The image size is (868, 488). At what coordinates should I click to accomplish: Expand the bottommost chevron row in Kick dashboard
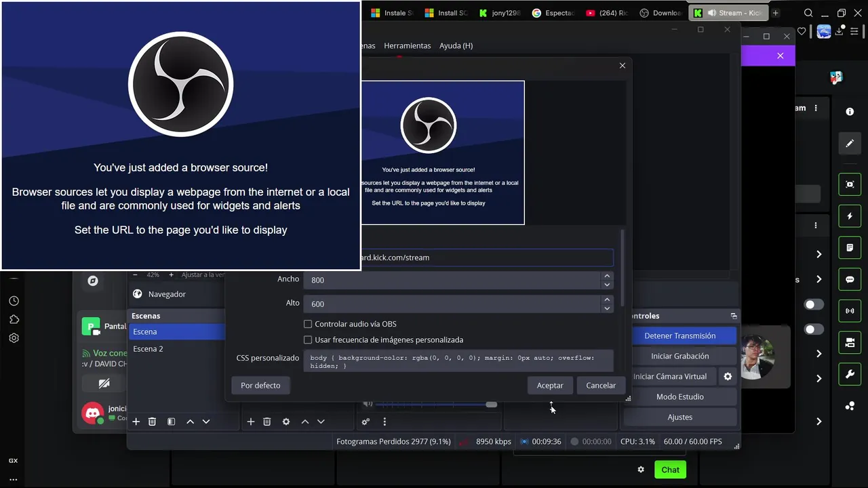pos(818,422)
